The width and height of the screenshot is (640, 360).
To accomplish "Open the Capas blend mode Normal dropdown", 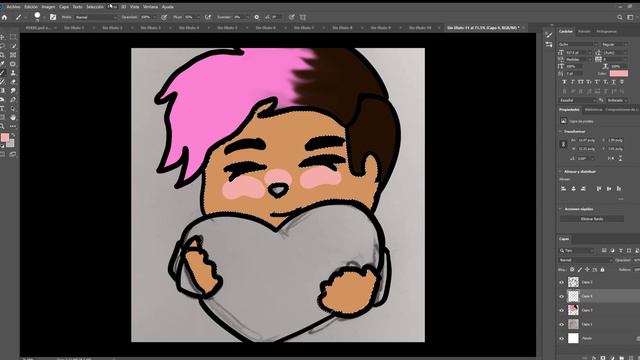I will [585, 260].
